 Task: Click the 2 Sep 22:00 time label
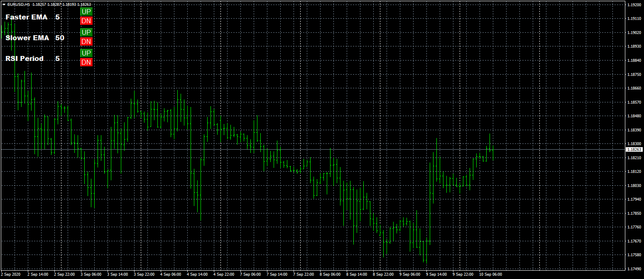point(64,274)
